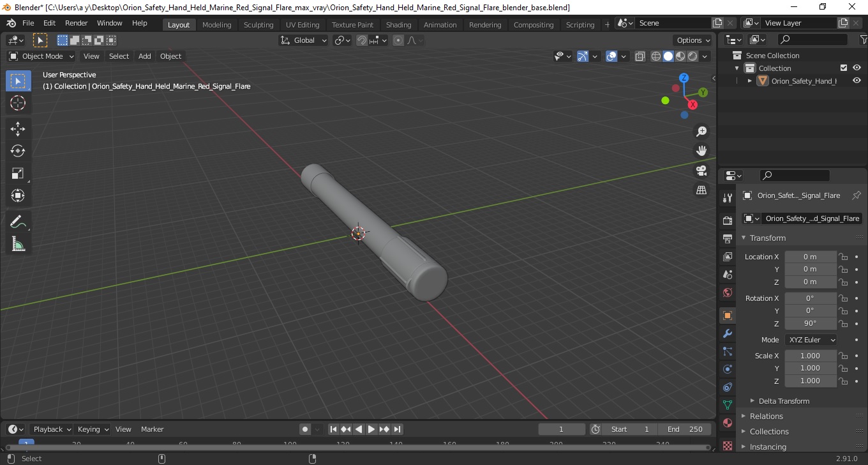Hide the Collection with its eye icon
Screen dimensions: 868x465
coord(857,68)
